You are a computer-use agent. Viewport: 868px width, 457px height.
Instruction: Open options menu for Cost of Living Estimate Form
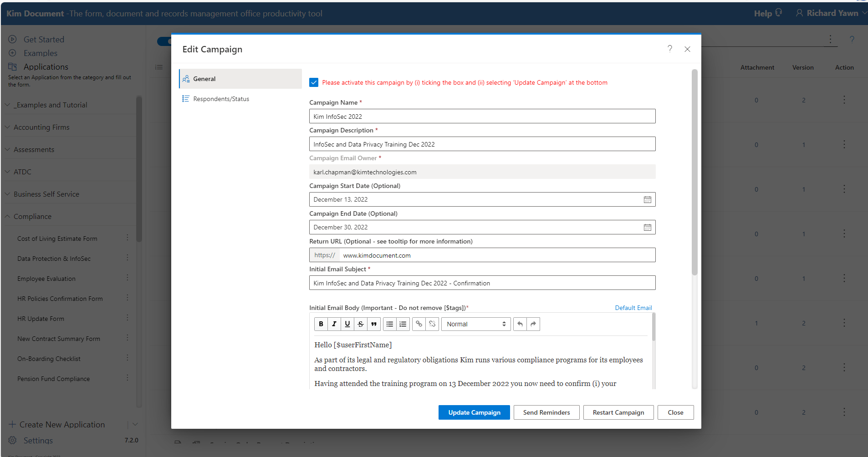tap(128, 238)
